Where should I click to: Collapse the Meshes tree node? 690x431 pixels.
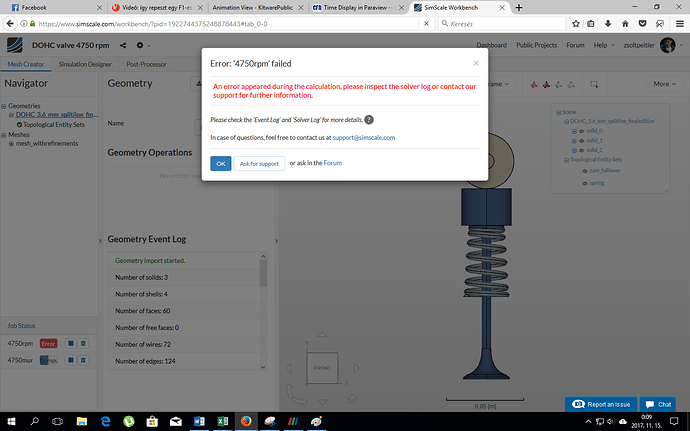pyautogui.click(x=4, y=135)
